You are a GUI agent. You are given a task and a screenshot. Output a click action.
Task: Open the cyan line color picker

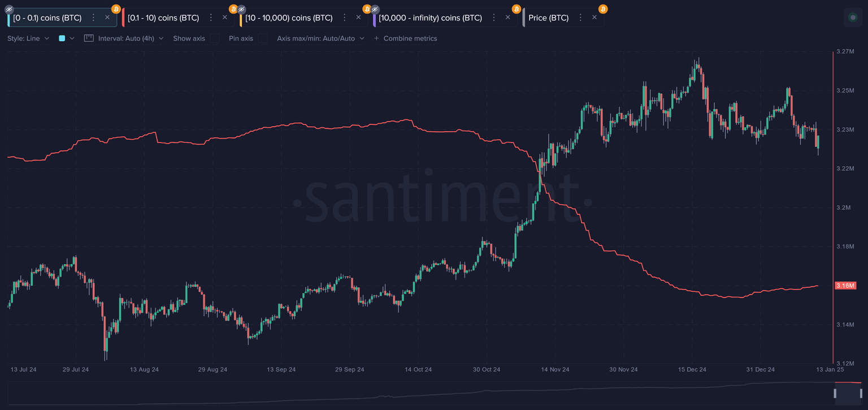66,38
